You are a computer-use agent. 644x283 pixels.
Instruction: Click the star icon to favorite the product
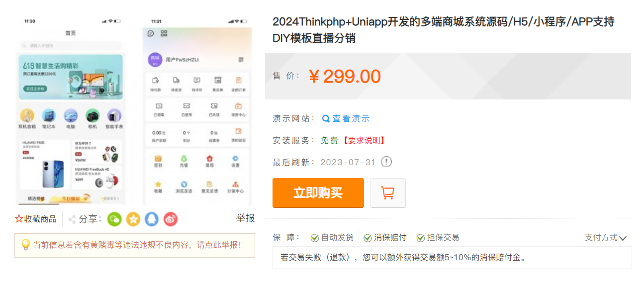[19, 219]
